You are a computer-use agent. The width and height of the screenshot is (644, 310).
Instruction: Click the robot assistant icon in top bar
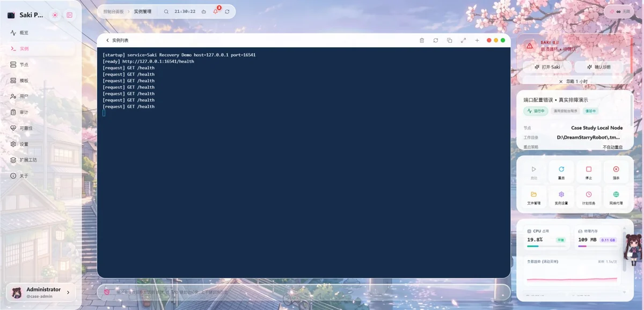[x=203, y=11]
